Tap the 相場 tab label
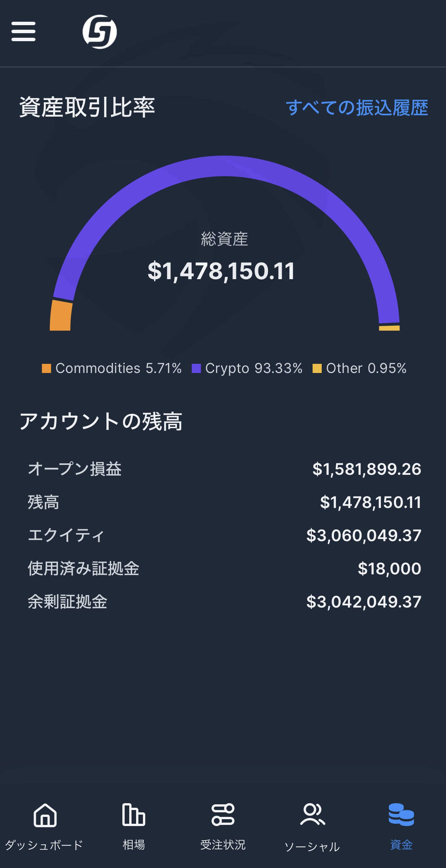 (133, 845)
